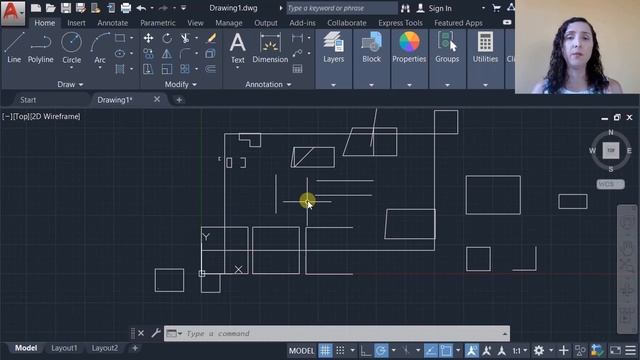This screenshot has height=360, width=640.
Task: Click the Sign In button
Action: 440,8
